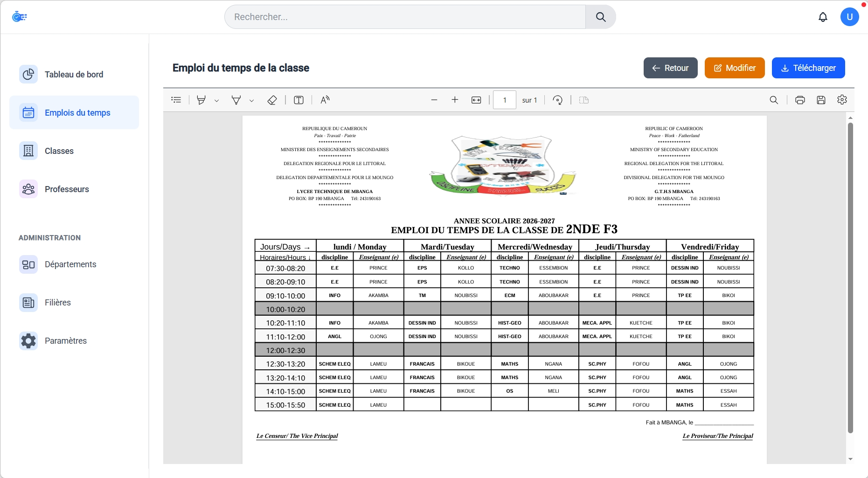This screenshot has height=478, width=868.
Task: Click scrollbar up arrow in PDF viewer
Action: point(850,118)
